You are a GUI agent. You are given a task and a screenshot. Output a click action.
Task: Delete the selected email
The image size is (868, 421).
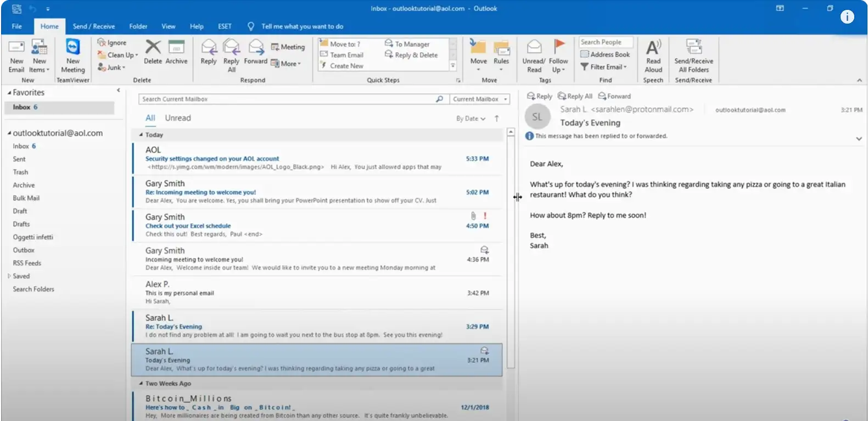click(x=153, y=52)
